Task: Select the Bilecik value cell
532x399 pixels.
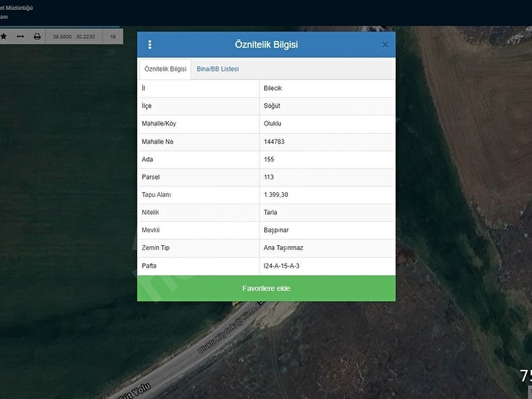Action: tap(273, 88)
